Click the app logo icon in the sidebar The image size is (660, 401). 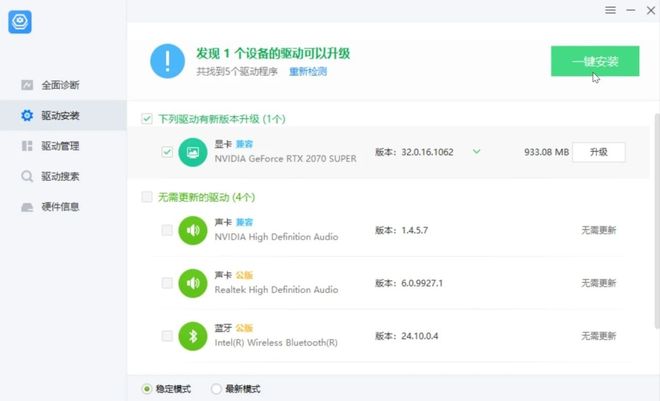pos(20,22)
